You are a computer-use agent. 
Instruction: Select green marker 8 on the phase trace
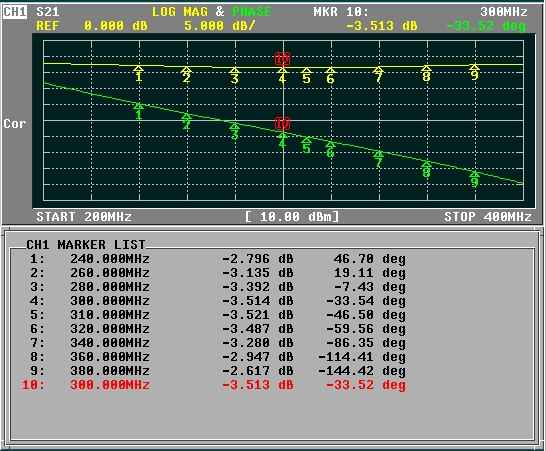point(427,169)
